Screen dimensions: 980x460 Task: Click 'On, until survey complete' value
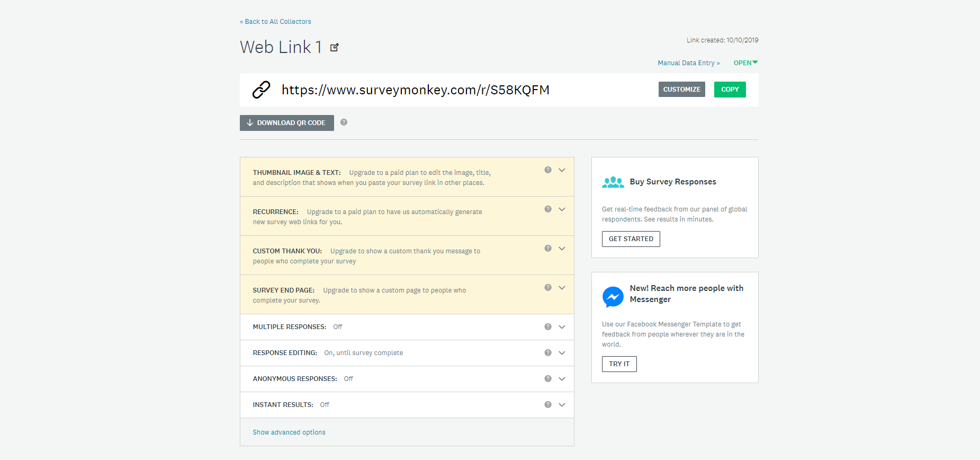pyautogui.click(x=364, y=353)
